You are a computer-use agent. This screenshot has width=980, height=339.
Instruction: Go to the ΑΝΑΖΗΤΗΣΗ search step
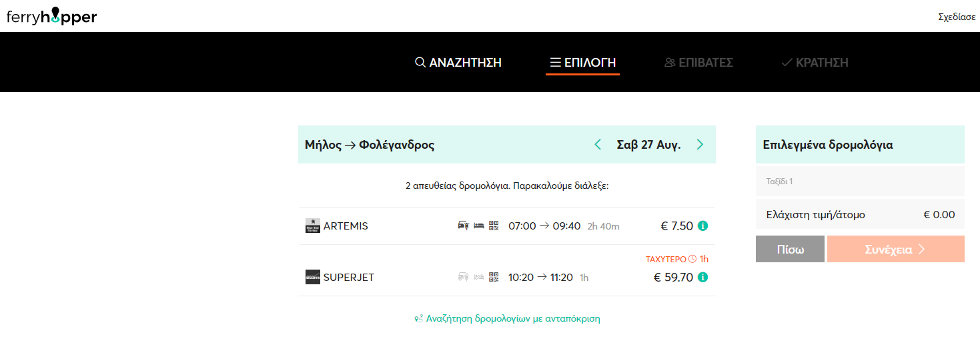[458, 63]
